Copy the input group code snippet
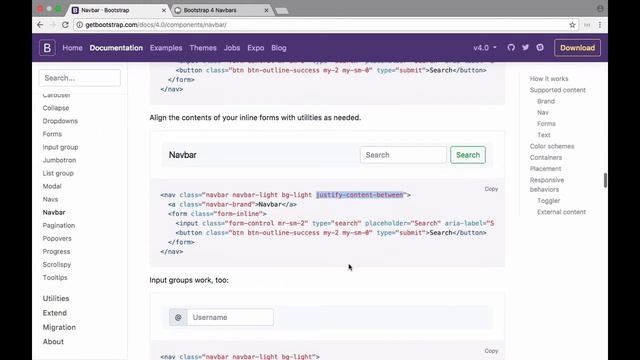Screen dimensions: 640x360 pos(491,351)
